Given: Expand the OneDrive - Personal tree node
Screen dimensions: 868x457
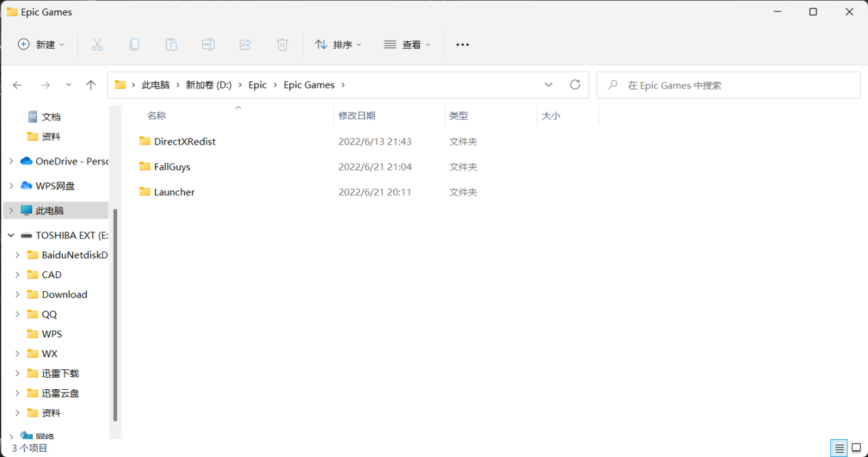Looking at the screenshot, I should tap(11, 161).
